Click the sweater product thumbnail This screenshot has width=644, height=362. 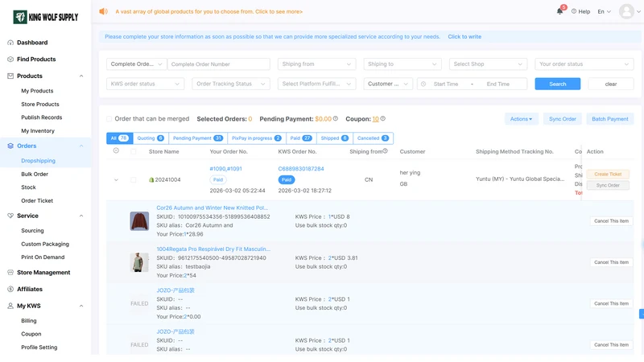[x=139, y=220]
